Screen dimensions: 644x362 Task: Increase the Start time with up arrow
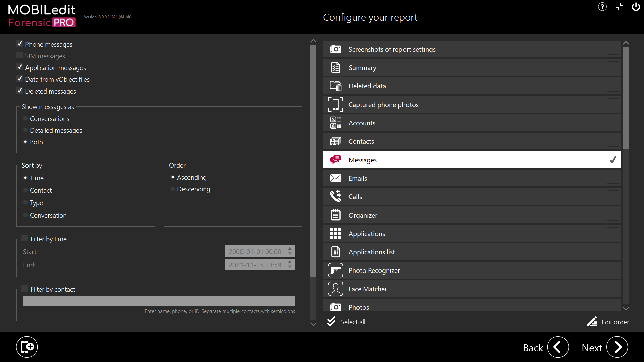click(x=290, y=249)
